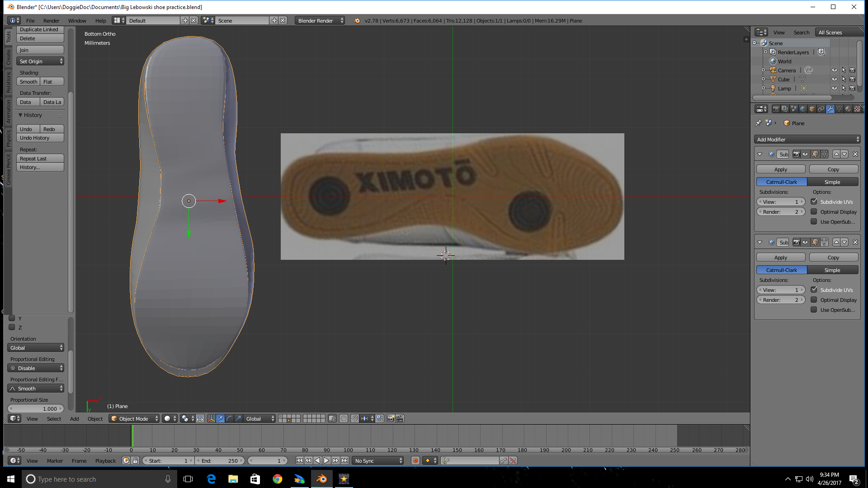Toggle Y axis checkbox
Screen dimensions: 868x488
pyautogui.click(x=12, y=318)
